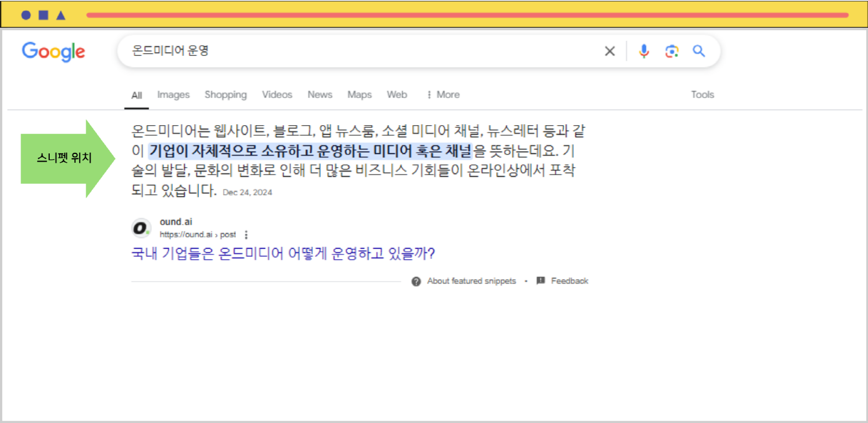This screenshot has height=423, width=868.
Task: Open the Tools options
Action: click(x=703, y=95)
